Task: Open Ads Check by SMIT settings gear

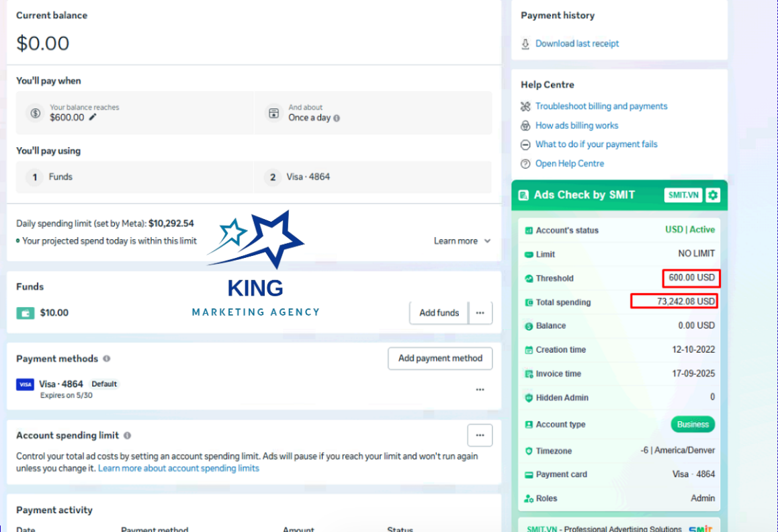Action: pyautogui.click(x=713, y=195)
